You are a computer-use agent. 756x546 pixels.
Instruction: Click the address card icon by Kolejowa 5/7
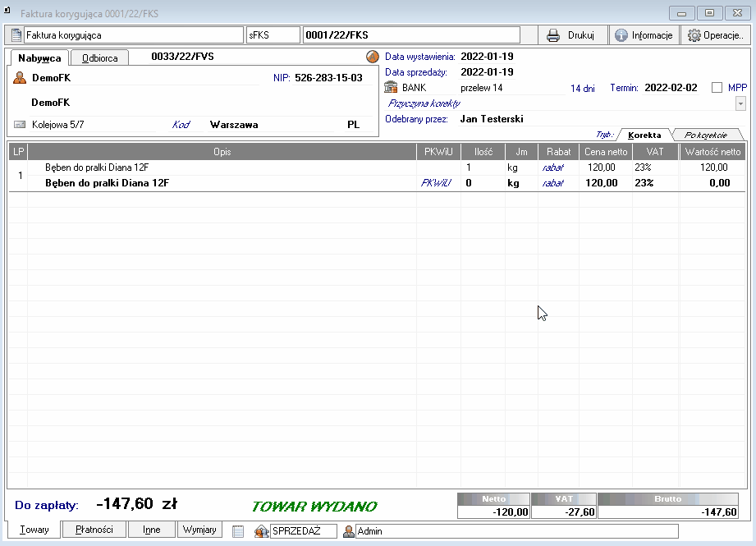click(x=20, y=125)
